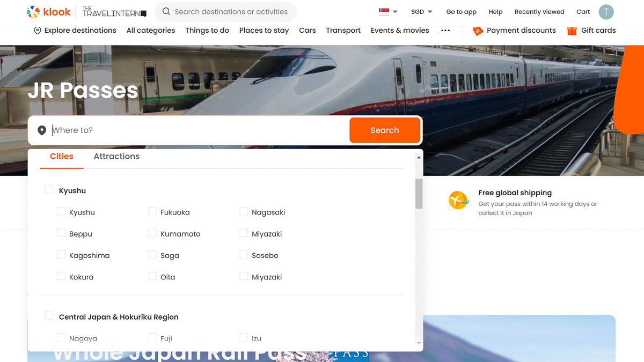Click the Free global shipping airplane icon
Screen dimensions: 644x362
[458, 201]
